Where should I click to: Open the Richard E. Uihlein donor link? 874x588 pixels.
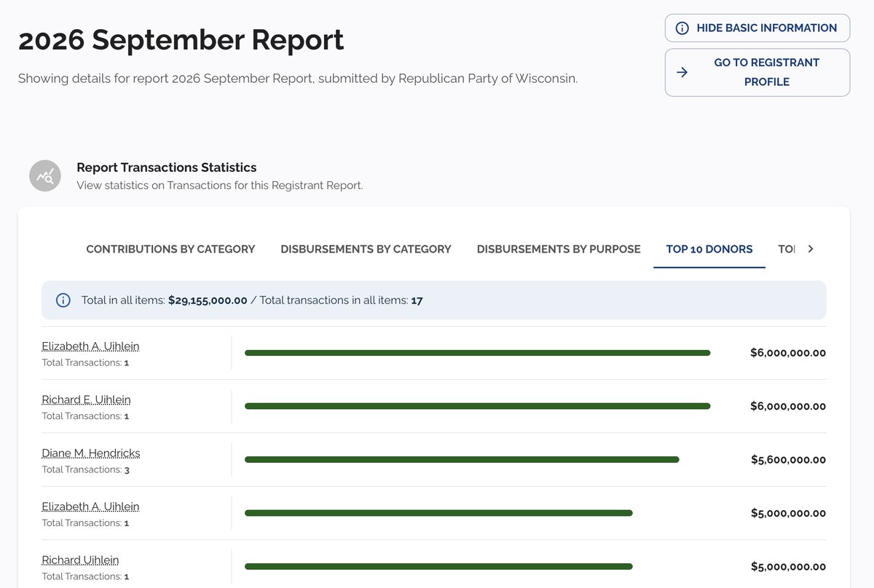pyautogui.click(x=86, y=400)
